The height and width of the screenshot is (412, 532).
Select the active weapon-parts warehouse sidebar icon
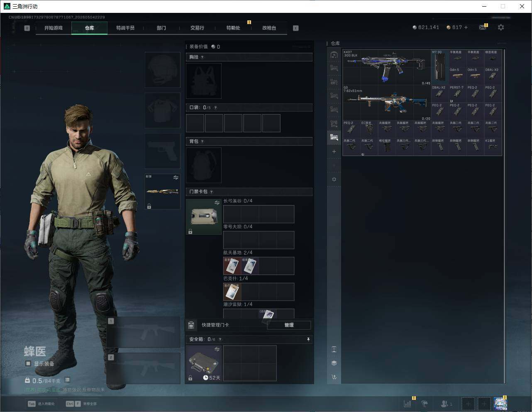click(334, 137)
